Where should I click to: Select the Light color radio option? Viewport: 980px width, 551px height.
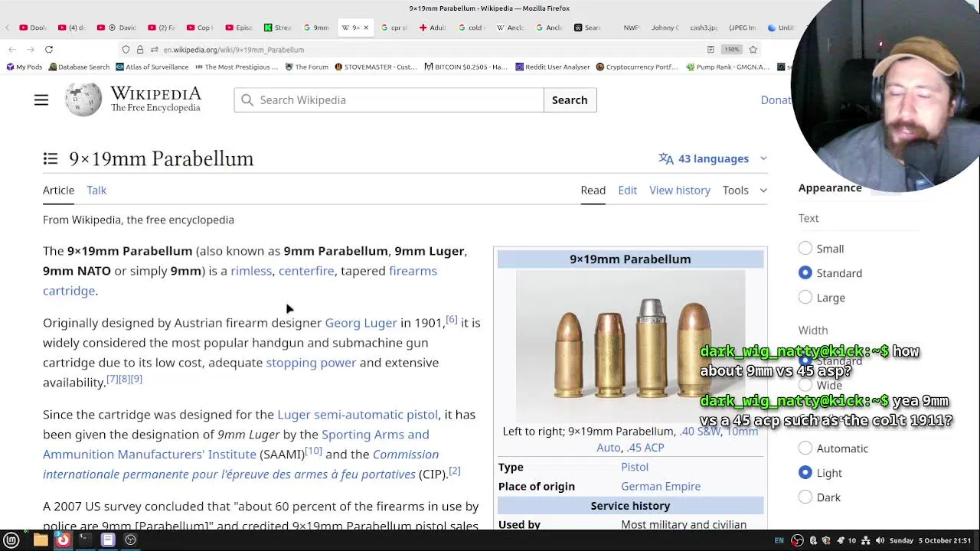[805, 472]
